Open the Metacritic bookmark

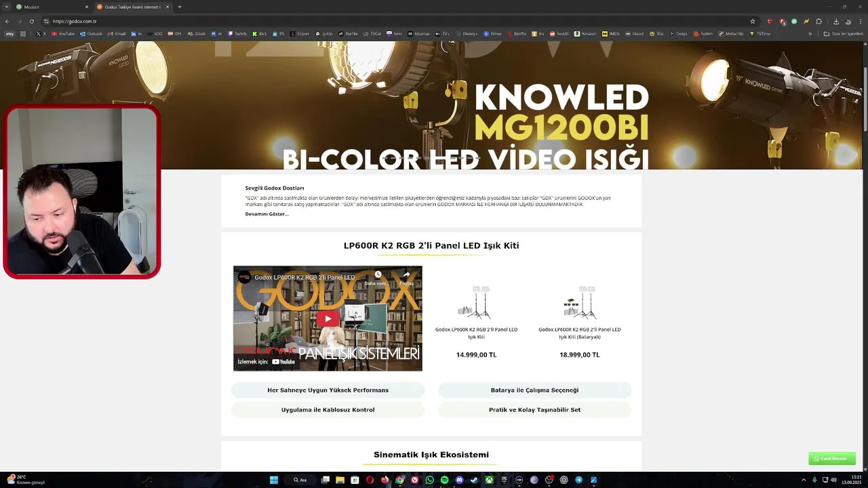pos(731,33)
